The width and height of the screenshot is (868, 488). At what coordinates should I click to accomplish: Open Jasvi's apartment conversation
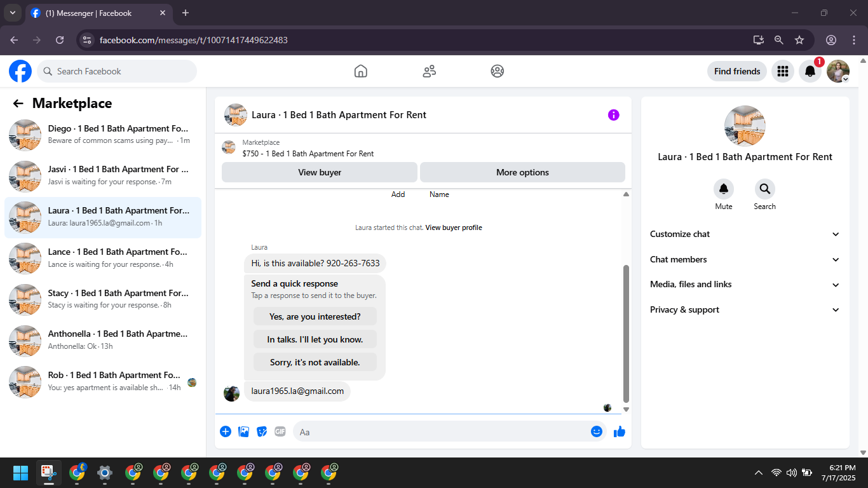pyautogui.click(x=103, y=176)
